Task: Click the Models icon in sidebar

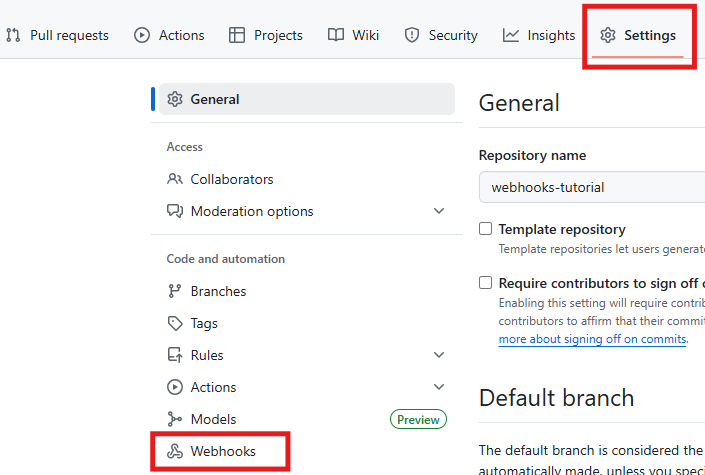Action: [174, 419]
